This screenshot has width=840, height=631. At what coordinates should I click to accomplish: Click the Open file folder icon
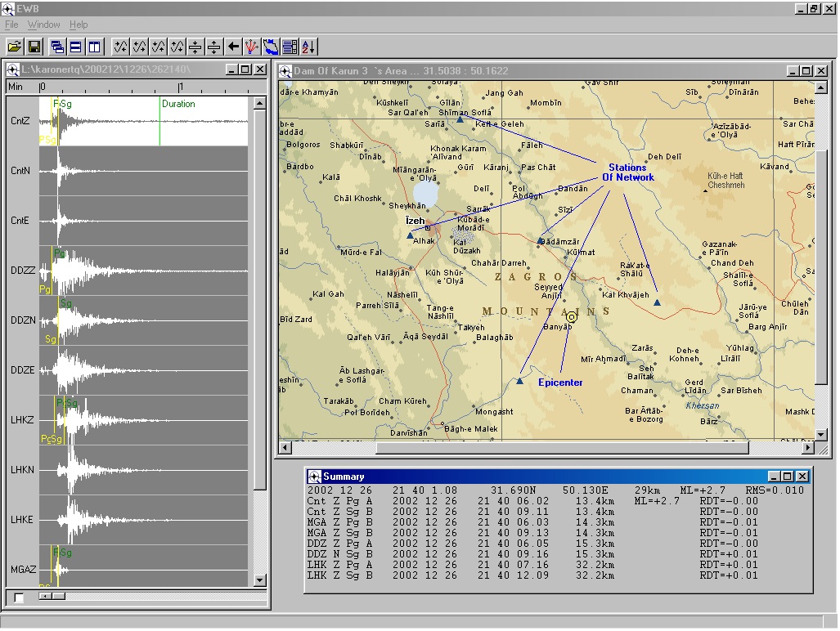pos(15,47)
